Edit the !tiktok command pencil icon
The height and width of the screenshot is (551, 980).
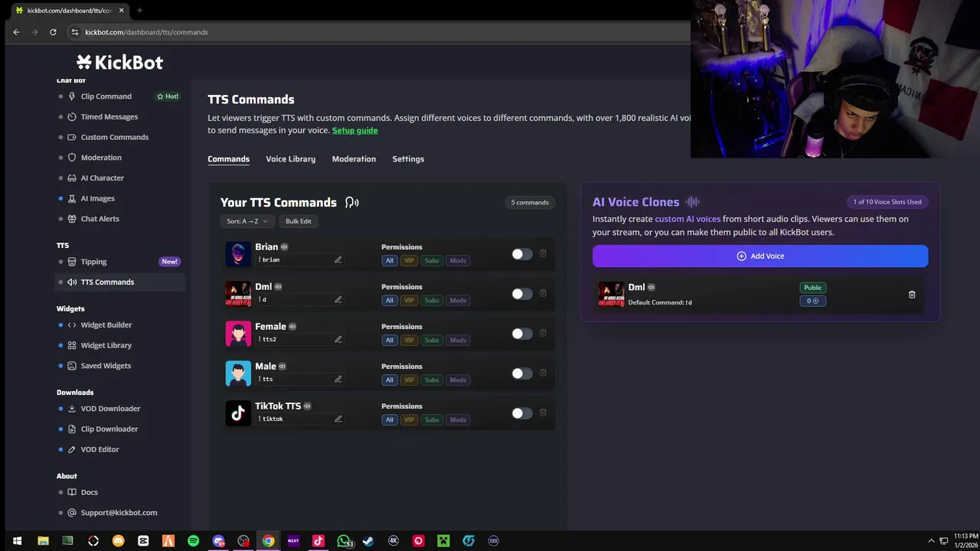338,419
